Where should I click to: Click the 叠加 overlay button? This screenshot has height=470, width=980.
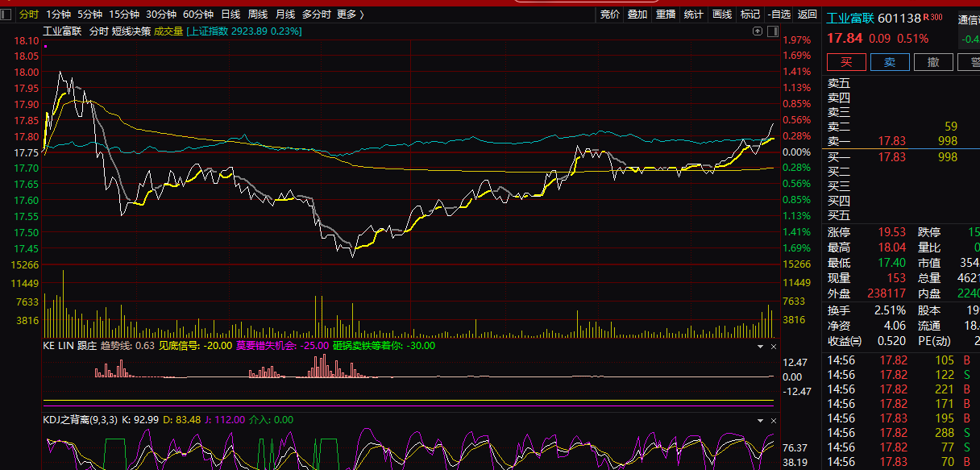(637, 15)
